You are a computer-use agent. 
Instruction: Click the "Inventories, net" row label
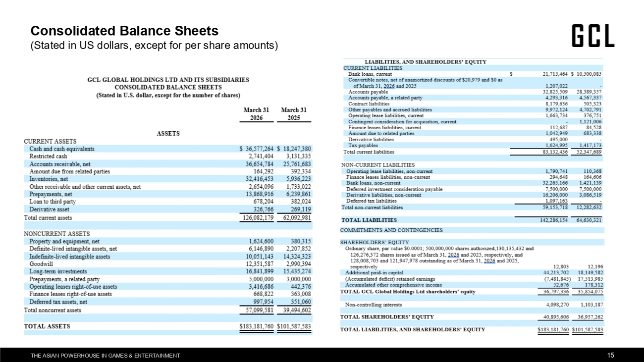click(49, 179)
